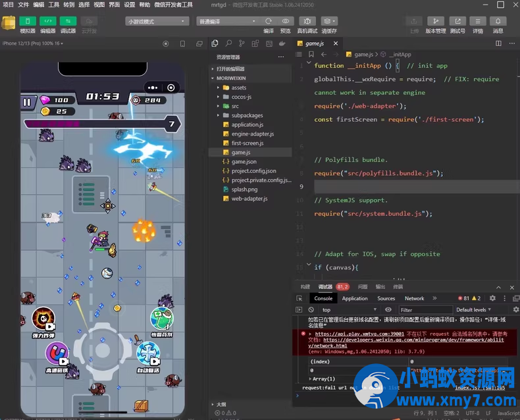This screenshot has width=520, height=420.
Task: Click the DevTools inspect element icon
Action: point(299,298)
